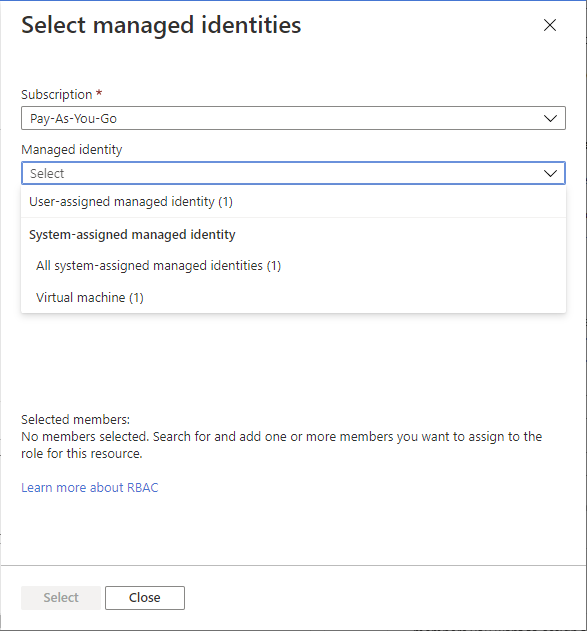Screen dimensions: 587x631
Task: Click the 'No members selected' message text
Action: pyautogui.click(x=281, y=445)
